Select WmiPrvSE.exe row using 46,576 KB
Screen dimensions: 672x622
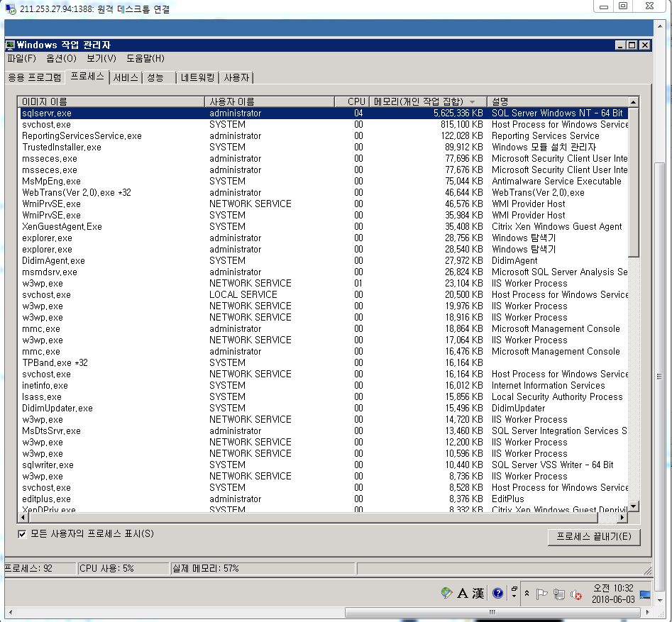[x=324, y=204]
